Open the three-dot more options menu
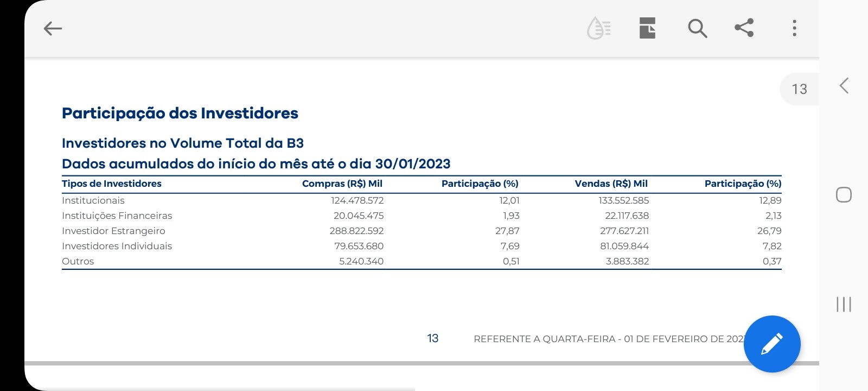The height and width of the screenshot is (391, 868). (794, 28)
